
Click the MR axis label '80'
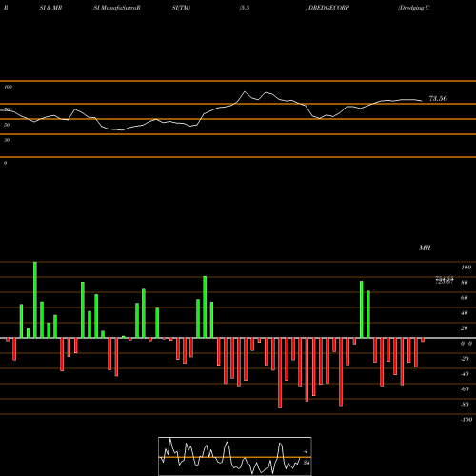coord(465,283)
